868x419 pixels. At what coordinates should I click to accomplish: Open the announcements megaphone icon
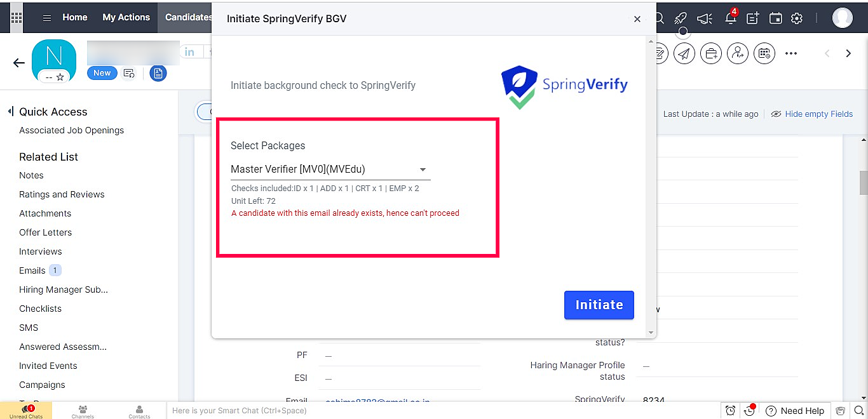click(704, 18)
